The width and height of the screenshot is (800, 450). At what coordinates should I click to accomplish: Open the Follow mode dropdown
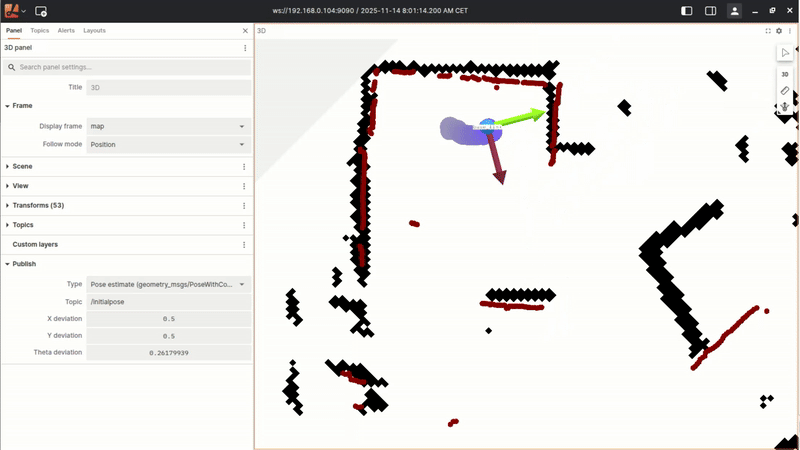pos(167,145)
